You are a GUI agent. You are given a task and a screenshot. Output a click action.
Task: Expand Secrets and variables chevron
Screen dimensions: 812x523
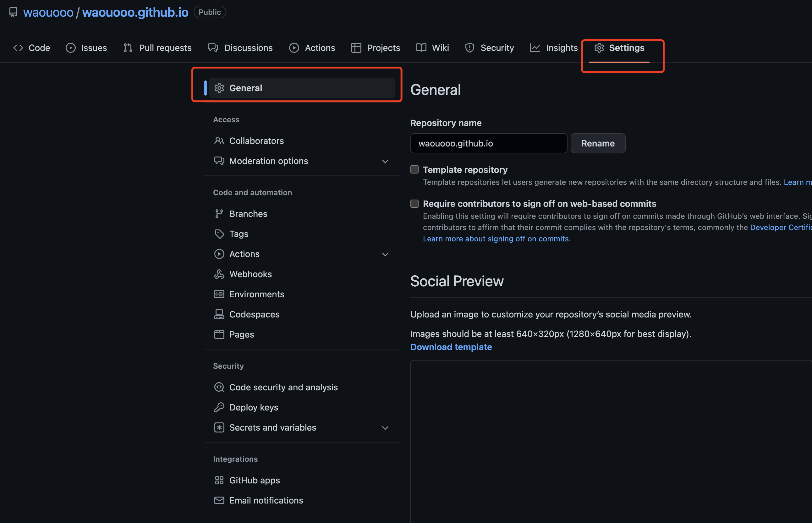coord(385,428)
